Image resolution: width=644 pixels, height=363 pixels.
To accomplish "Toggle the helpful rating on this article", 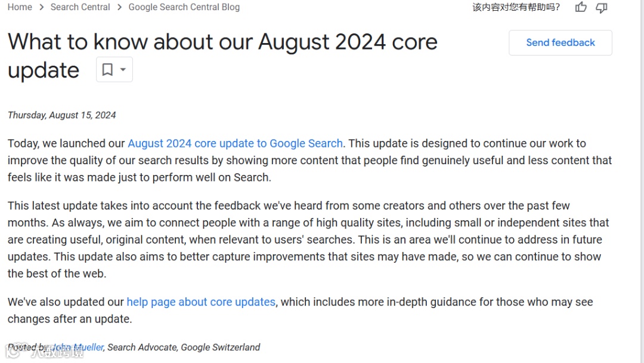I will point(580,7).
